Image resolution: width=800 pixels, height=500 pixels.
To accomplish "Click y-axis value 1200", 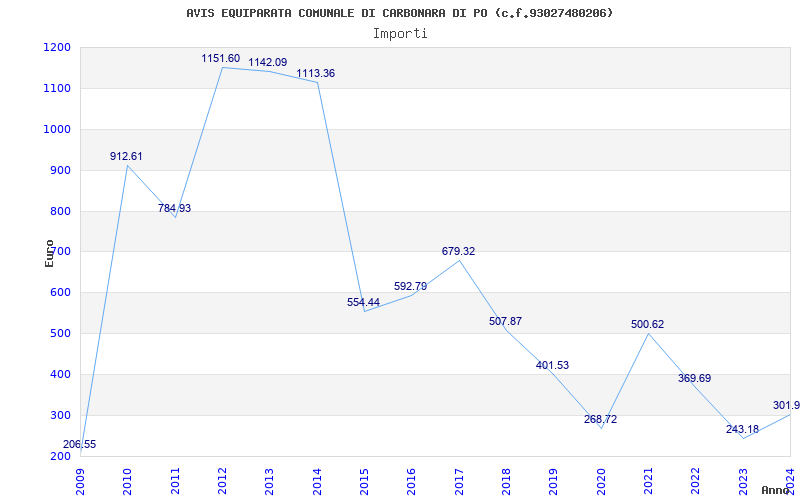I will pyautogui.click(x=57, y=47).
